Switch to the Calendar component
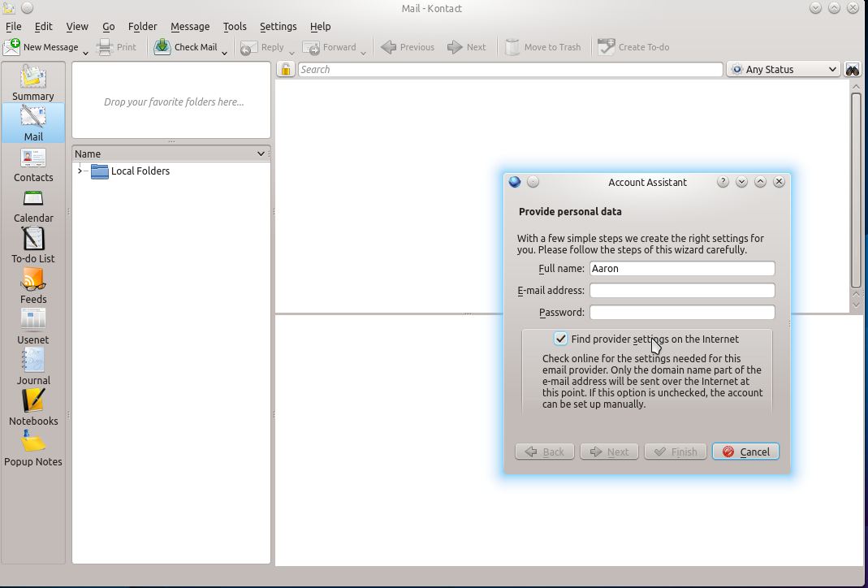The height and width of the screenshot is (588, 868). (x=33, y=205)
